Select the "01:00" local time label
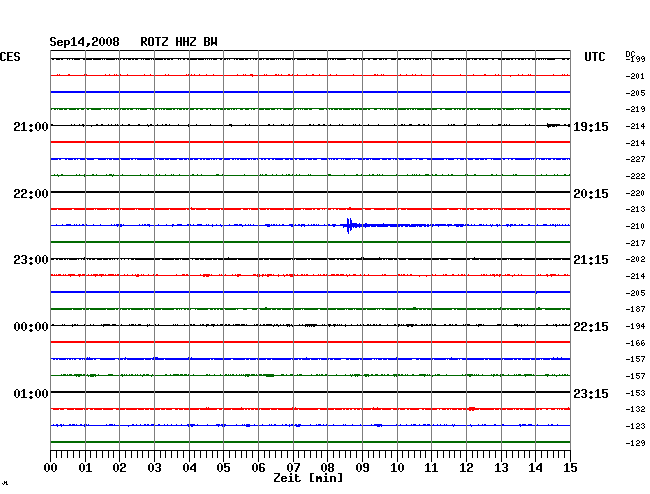 31,393
